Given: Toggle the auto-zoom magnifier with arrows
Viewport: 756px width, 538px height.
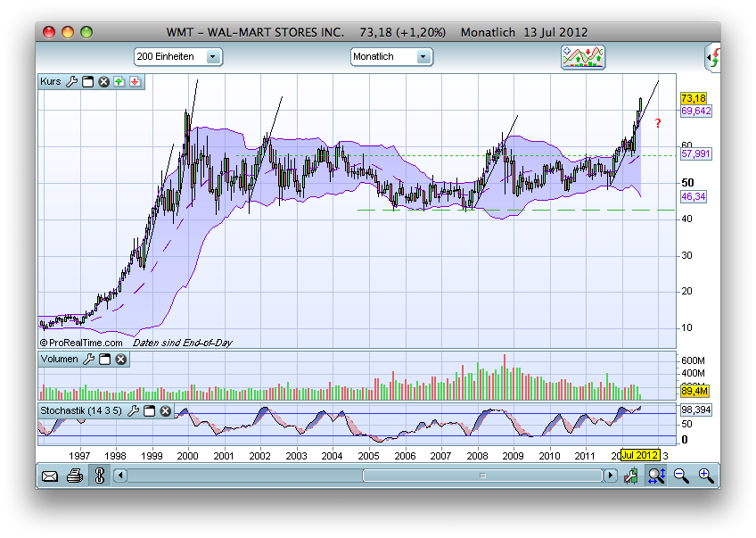Looking at the screenshot, I should [657, 476].
